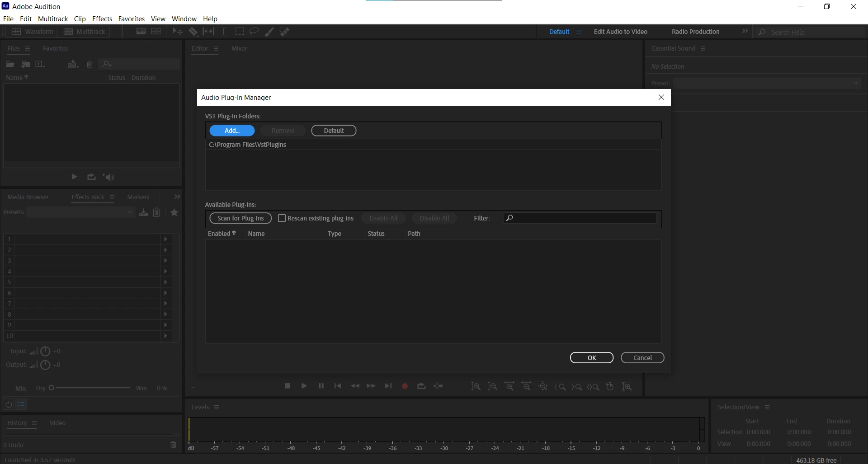This screenshot has height=464, width=868.
Task: Toggle spectral frequency display icon
Action: tap(141, 32)
